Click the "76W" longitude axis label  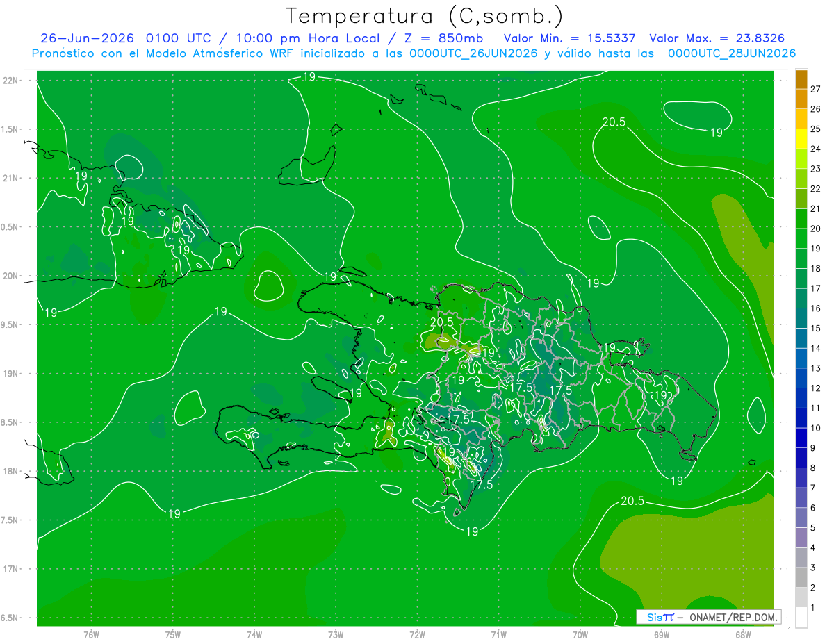pyautogui.click(x=91, y=635)
